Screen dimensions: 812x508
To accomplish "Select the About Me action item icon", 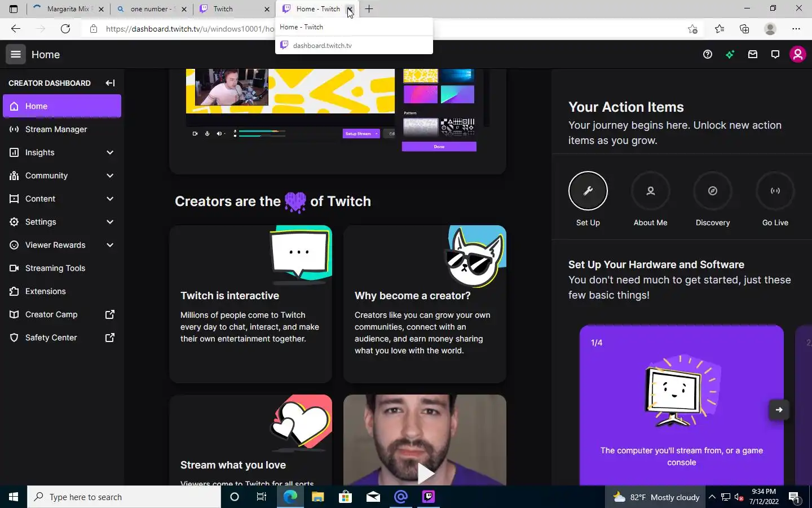I will click(651, 191).
